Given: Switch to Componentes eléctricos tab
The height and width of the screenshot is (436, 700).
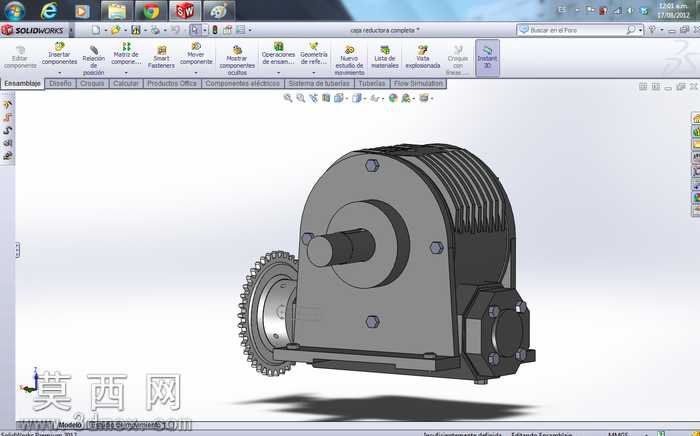Looking at the screenshot, I should coord(243,83).
